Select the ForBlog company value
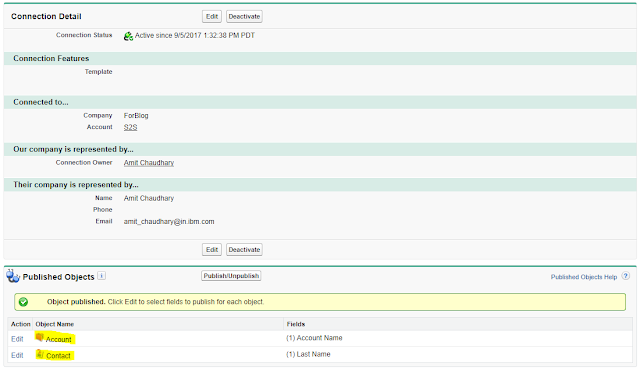640x370 pixels. [x=136, y=115]
